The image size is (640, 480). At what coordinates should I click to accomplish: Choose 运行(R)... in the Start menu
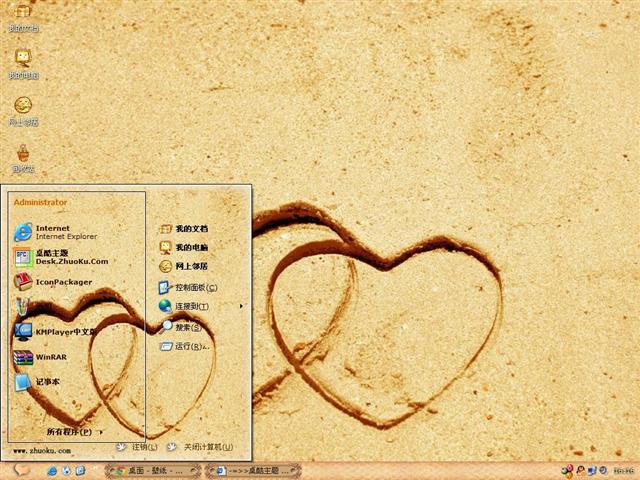190,347
